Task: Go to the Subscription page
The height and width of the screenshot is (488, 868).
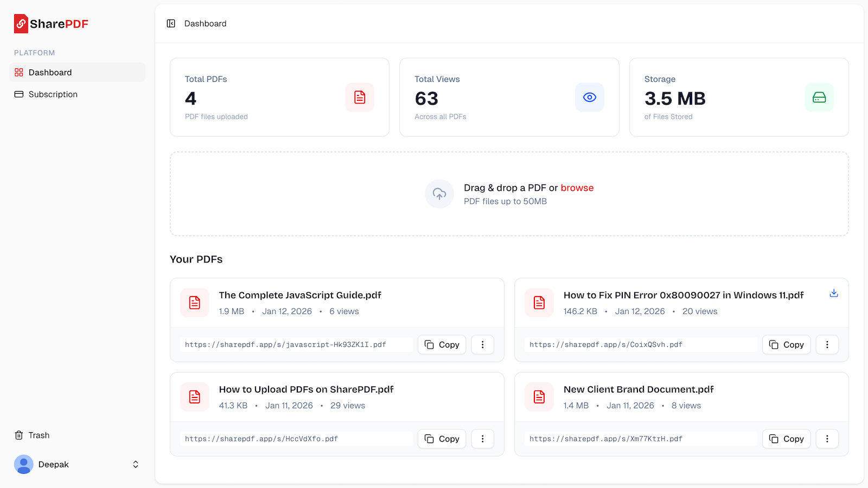Action: tap(53, 94)
